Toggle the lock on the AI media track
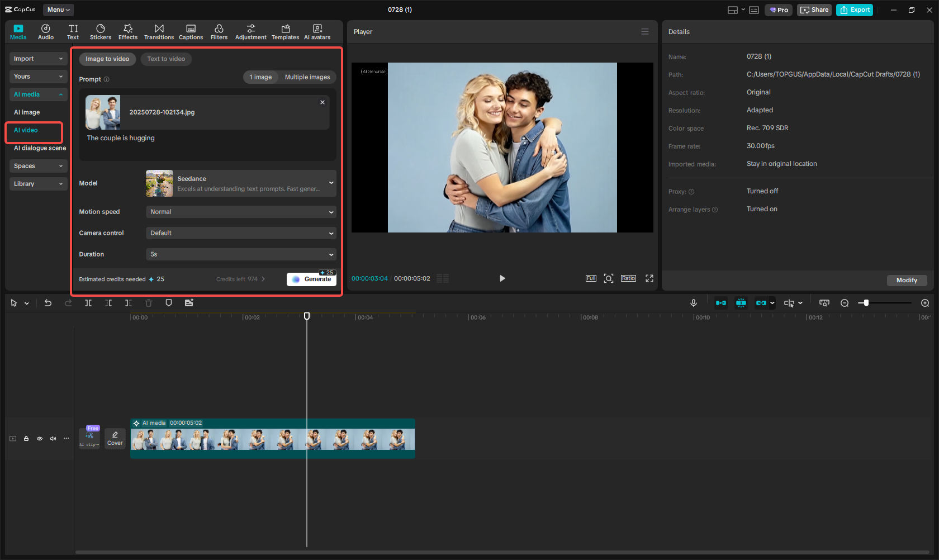Screen dimensions: 939x560 [x=26, y=439]
